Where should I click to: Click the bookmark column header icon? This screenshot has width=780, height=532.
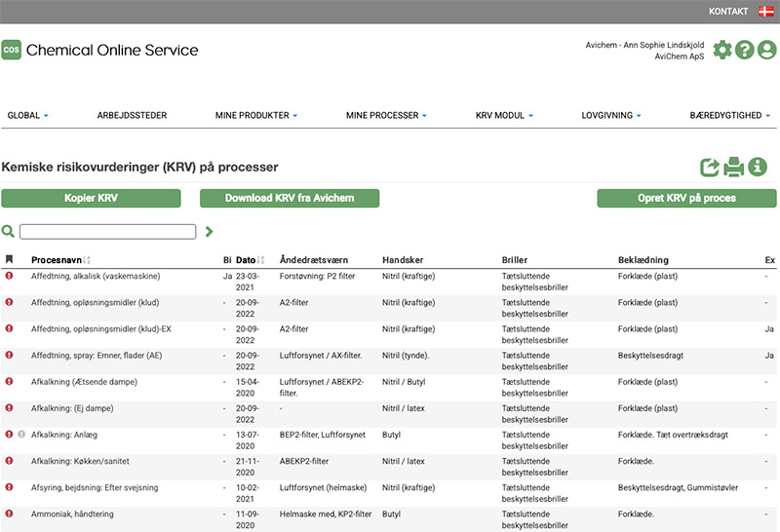(9, 260)
